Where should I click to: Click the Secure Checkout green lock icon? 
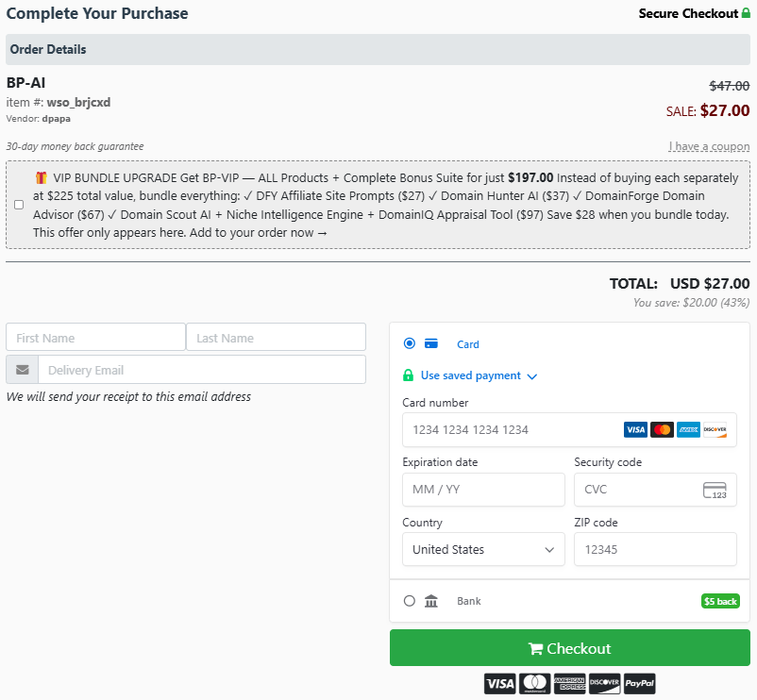click(x=746, y=13)
